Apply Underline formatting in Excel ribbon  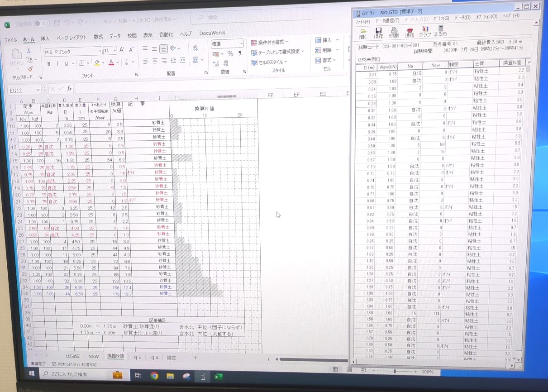pos(66,64)
